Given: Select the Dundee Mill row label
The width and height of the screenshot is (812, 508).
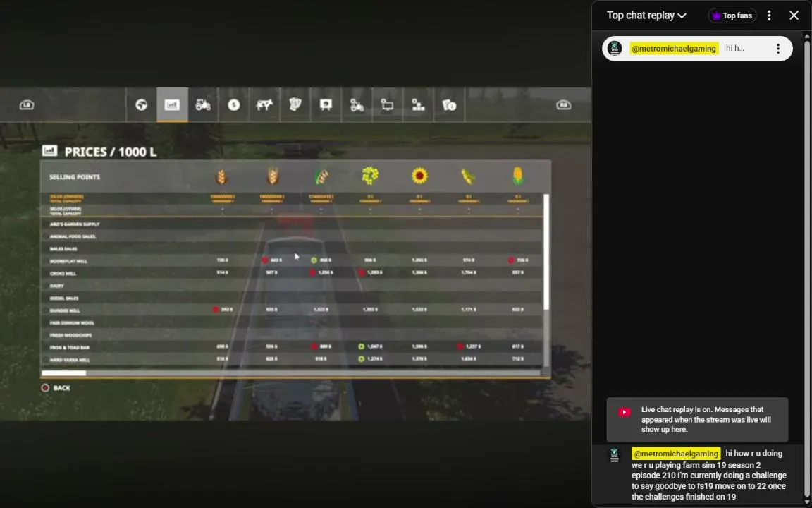Looking at the screenshot, I should 65,310.
